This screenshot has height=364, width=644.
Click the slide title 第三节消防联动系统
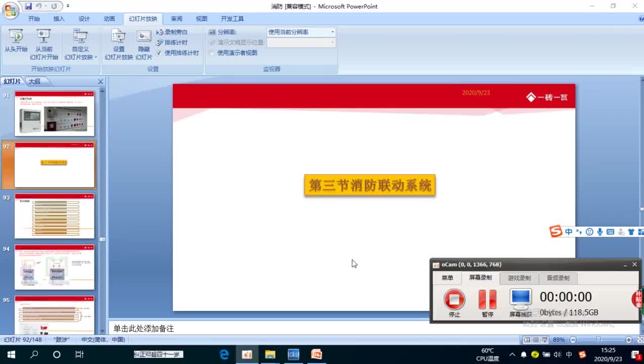370,186
